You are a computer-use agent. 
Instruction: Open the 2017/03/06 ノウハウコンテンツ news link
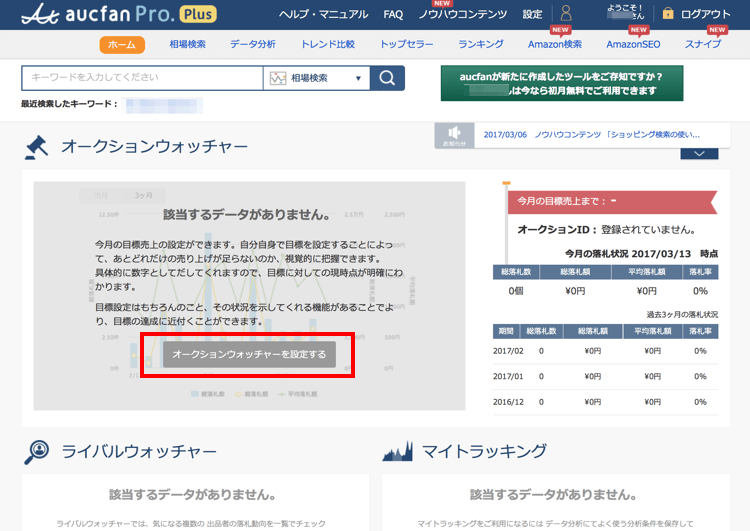pyautogui.click(x=591, y=134)
